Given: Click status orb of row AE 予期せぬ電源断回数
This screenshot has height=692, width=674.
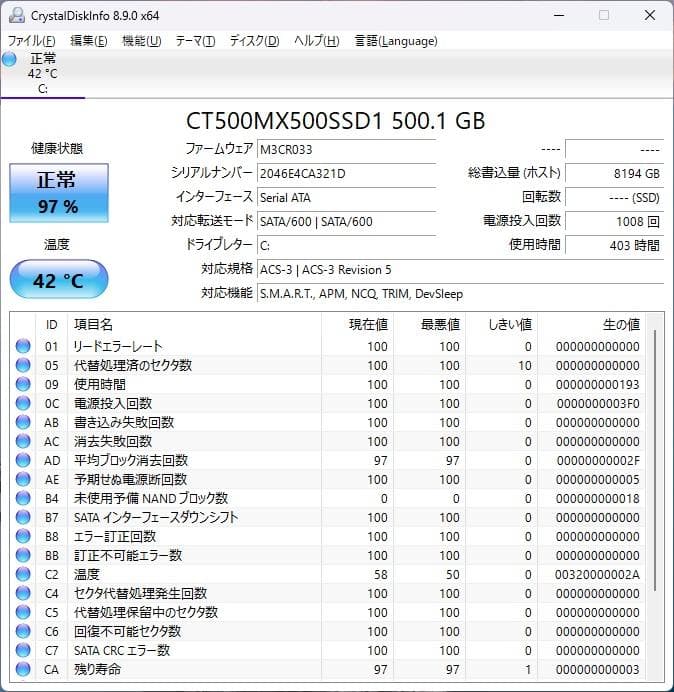Looking at the screenshot, I should (x=23, y=479).
